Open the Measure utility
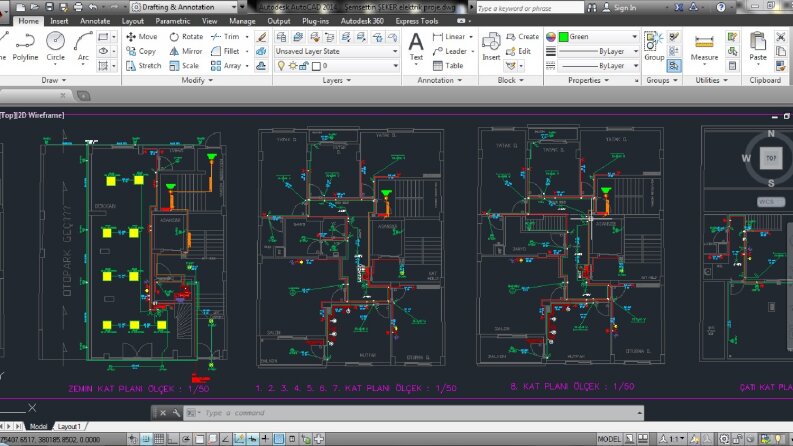The height and width of the screenshot is (446, 793). coord(704,48)
